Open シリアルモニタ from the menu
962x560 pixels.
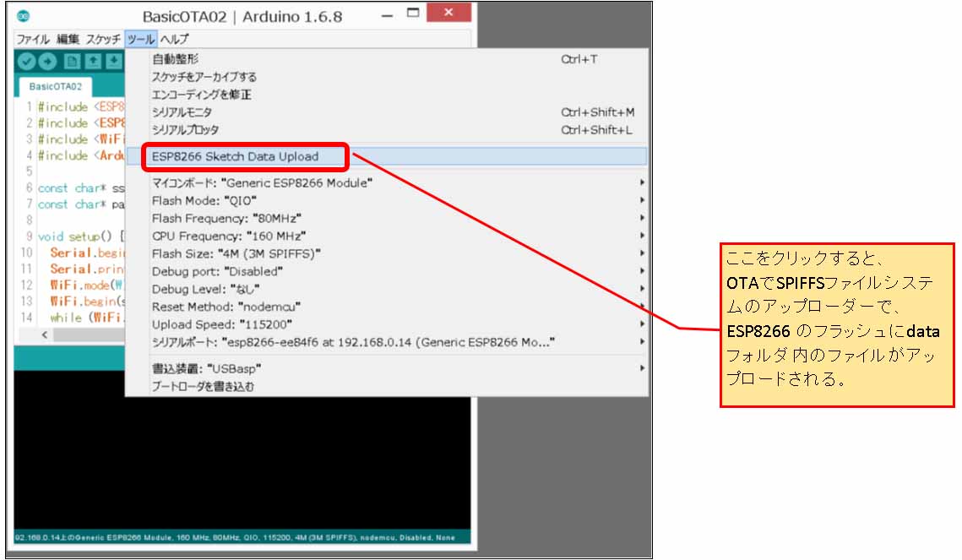pyautogui.click(x=387, y=112)
